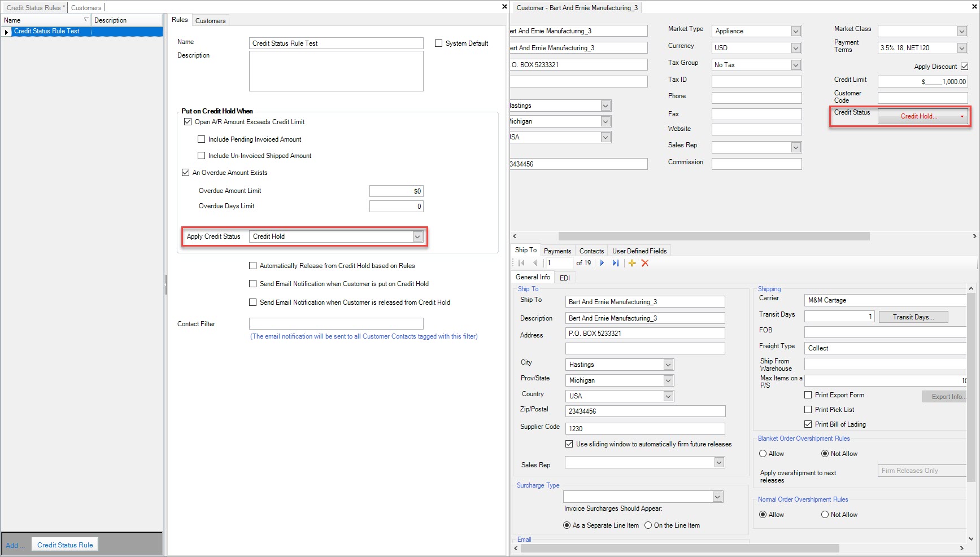Enable email notification when put on Credit Hold
This screenshot has height=557, width=980.
tap(252, 283)
